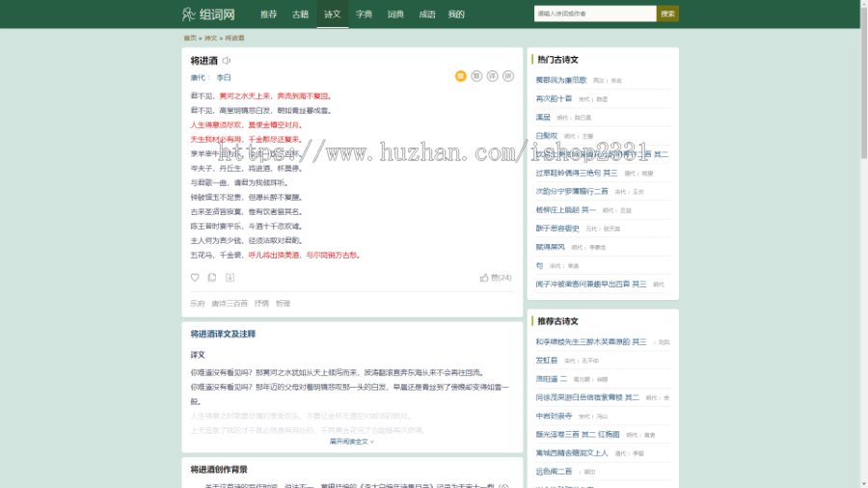Play the 将进酒 audio speaker icon

[x=227, y=61]
